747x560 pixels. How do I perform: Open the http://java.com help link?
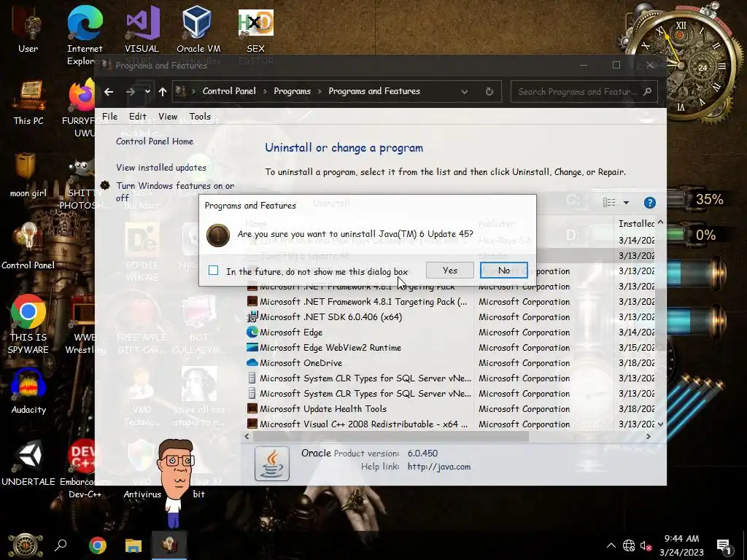(438, 467)
